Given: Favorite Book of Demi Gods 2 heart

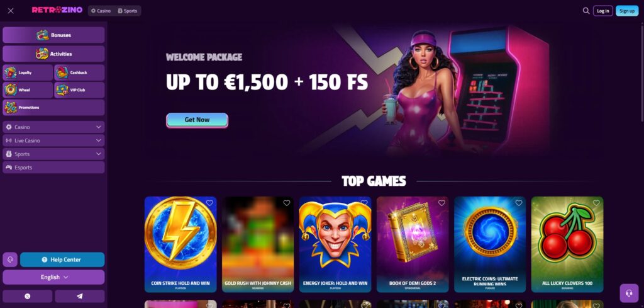Looking at the screenshot, I should [441, 203].
